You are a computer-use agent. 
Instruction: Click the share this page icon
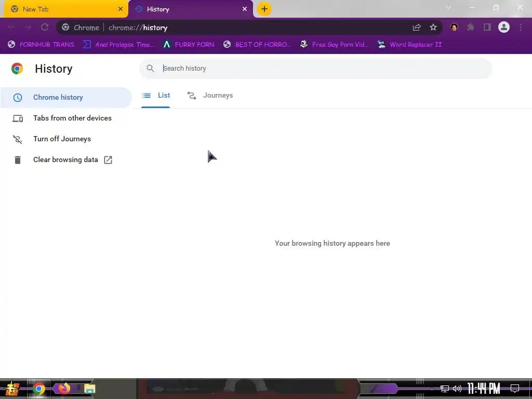click(417, 28)
